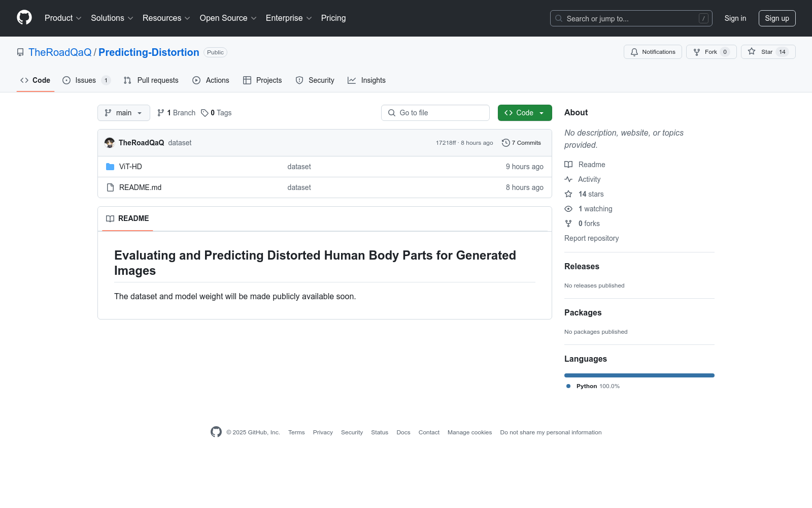Click the Fork icon button

pos(697,52)
